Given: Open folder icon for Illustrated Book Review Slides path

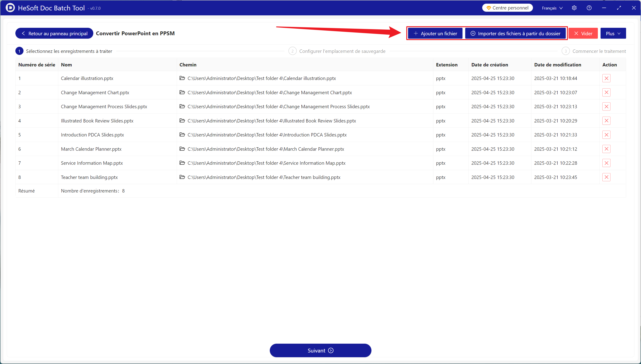Looking at the screenshot, I should click(x=182, y=120).
